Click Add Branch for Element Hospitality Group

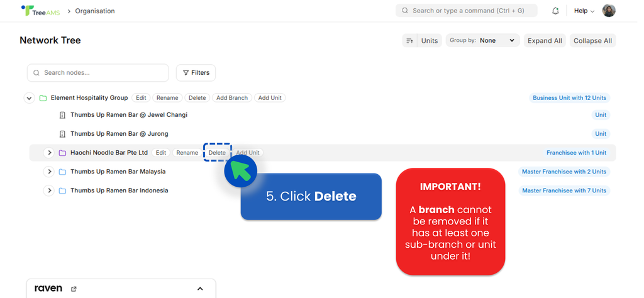(x=231, y=98)
